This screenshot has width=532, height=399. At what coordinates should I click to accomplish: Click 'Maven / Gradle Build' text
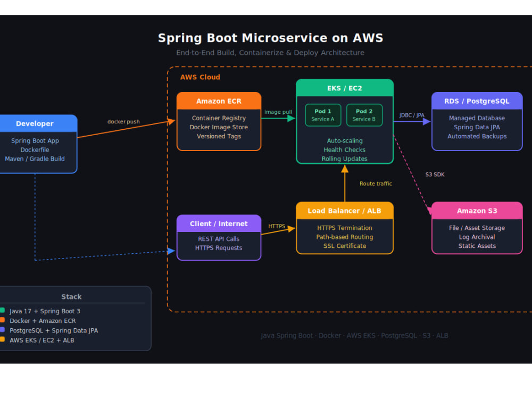(x=35, y=159)
